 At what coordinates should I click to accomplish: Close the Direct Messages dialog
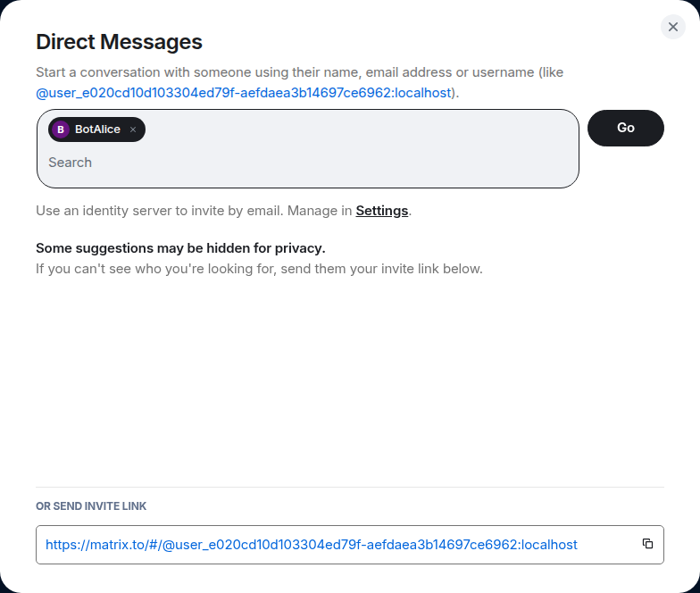coord(673,27)
